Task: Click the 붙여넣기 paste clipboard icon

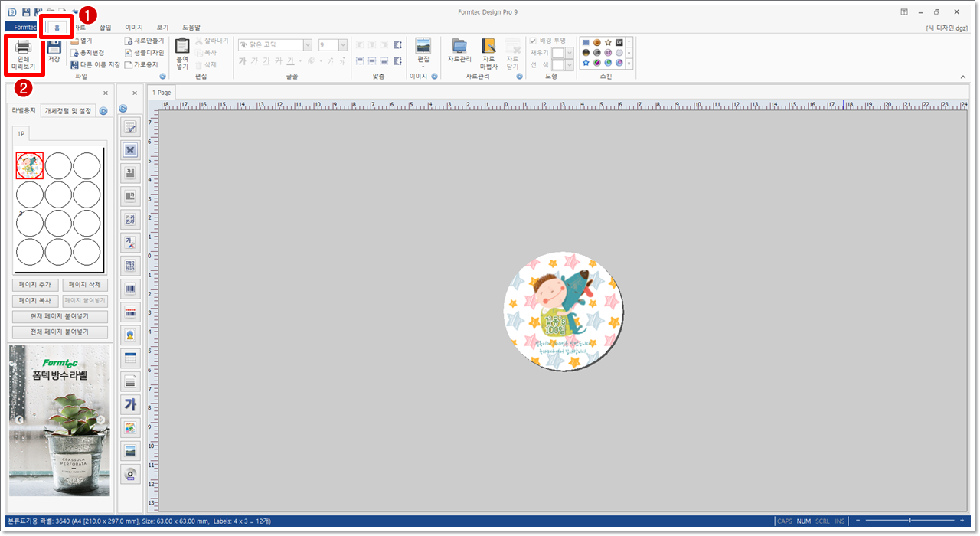Action: pyautogui.click(x=182, y=53)
